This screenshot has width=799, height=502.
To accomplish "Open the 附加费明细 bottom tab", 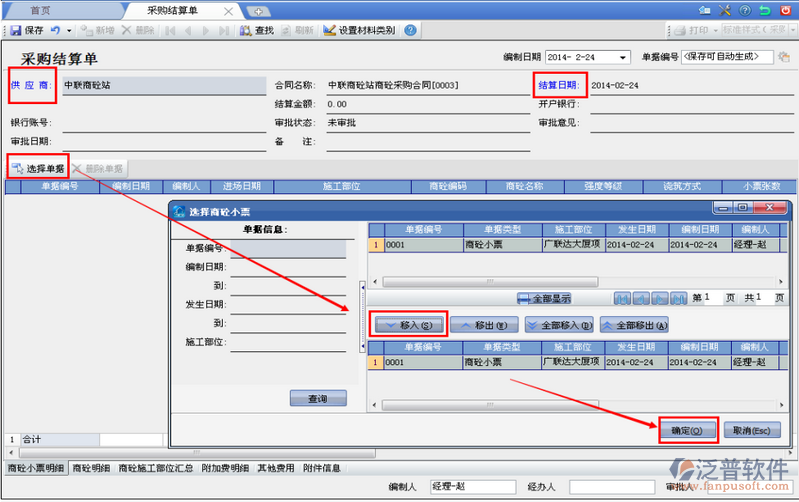I will [x=225, y=467].
